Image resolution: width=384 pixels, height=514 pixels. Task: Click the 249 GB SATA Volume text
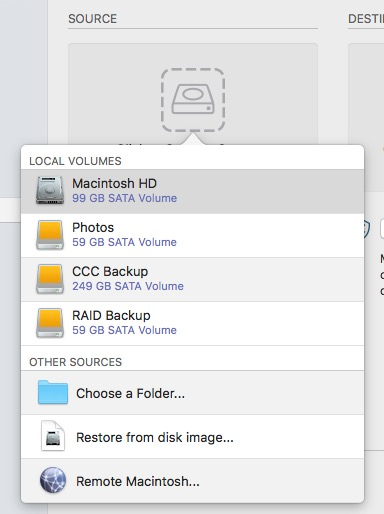tap(128, 286)
